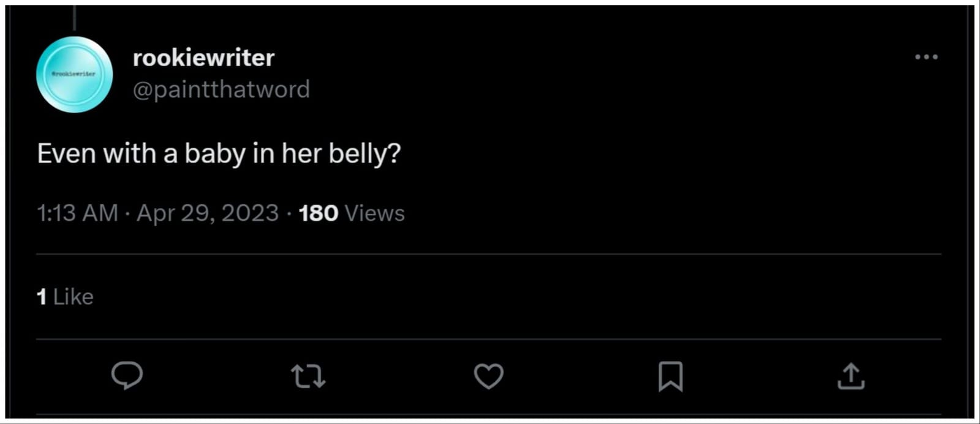Bookmark this tweet
This screenshot has height=424, width=980.
(670, 376)
